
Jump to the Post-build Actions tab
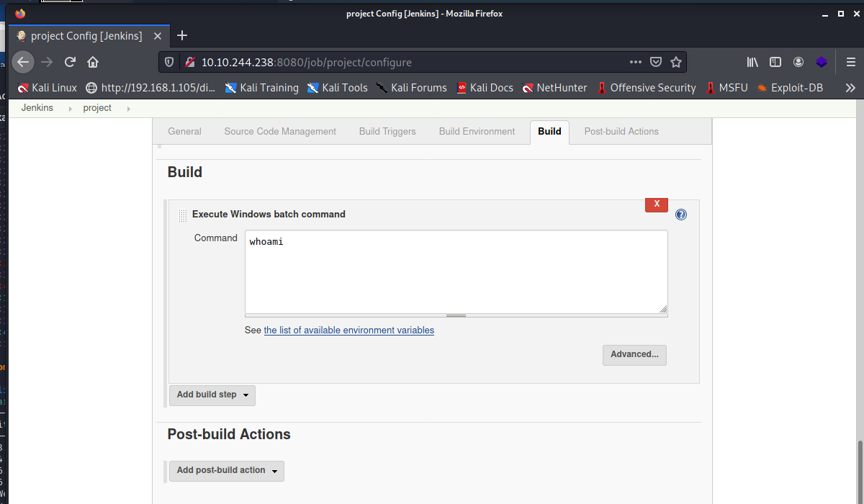coord(621,131)
